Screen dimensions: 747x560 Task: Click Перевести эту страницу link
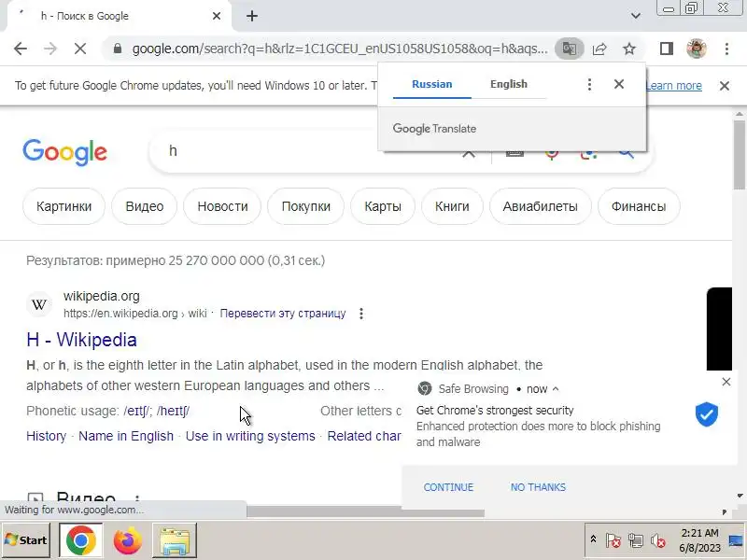coord(283,314)
